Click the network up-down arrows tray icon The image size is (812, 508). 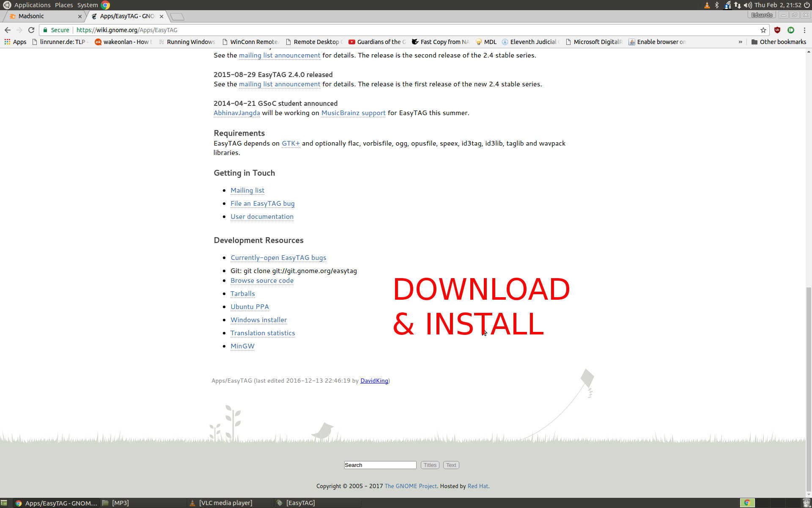[738, 5]
